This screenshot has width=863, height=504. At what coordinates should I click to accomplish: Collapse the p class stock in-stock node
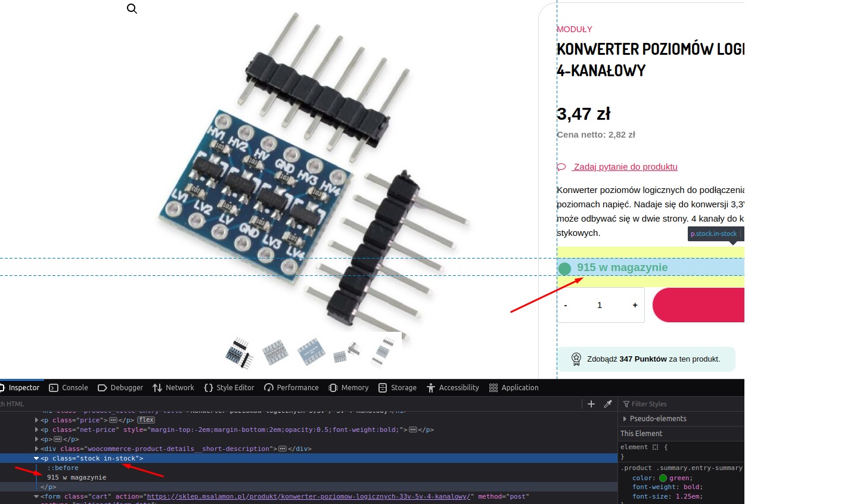coord(36,459)
